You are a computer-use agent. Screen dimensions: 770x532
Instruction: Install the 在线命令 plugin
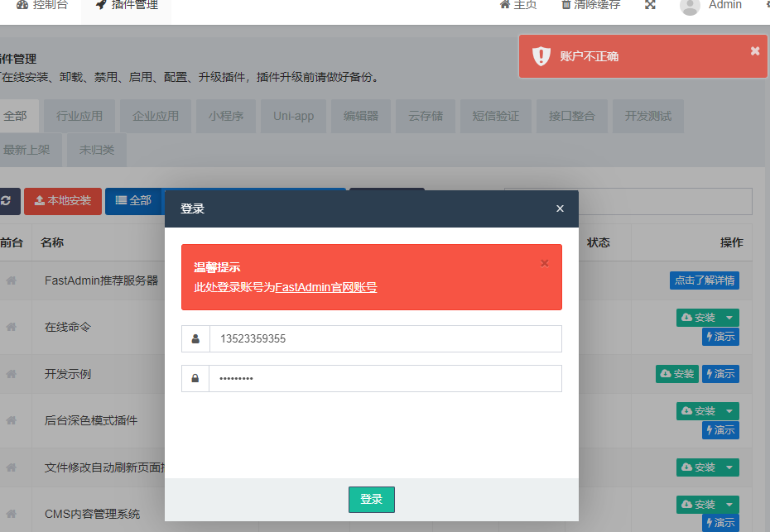click(x=698, y=318)
